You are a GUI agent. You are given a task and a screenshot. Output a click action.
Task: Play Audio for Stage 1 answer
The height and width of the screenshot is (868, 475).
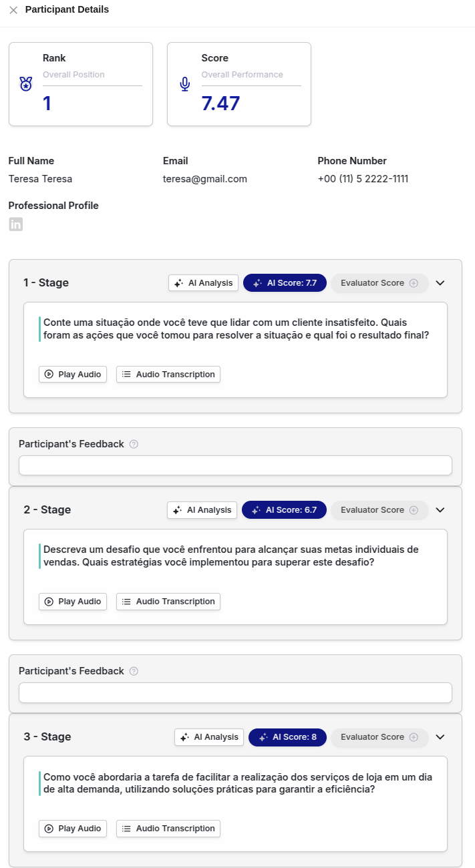[73, 375]
